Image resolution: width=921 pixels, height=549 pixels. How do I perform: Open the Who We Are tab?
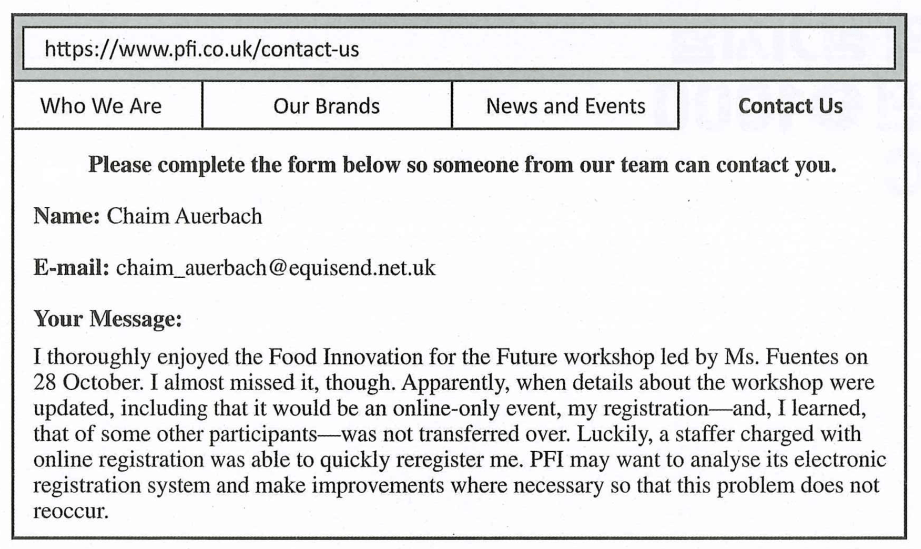point(100,106)
